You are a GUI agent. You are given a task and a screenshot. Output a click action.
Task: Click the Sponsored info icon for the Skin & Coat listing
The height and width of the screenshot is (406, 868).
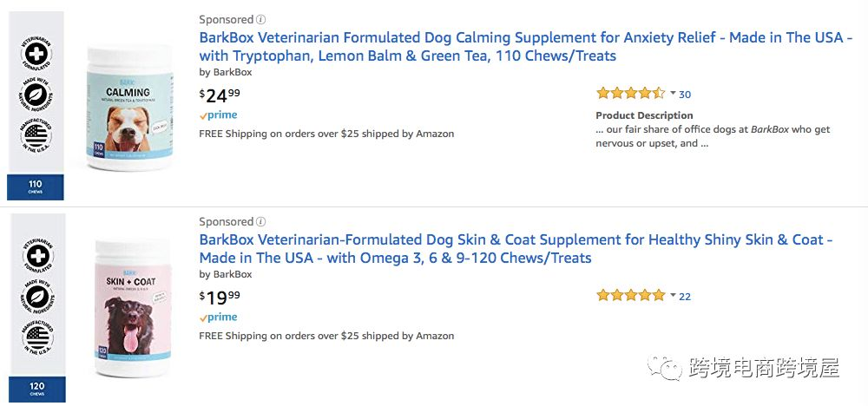(x=260, y=221)
